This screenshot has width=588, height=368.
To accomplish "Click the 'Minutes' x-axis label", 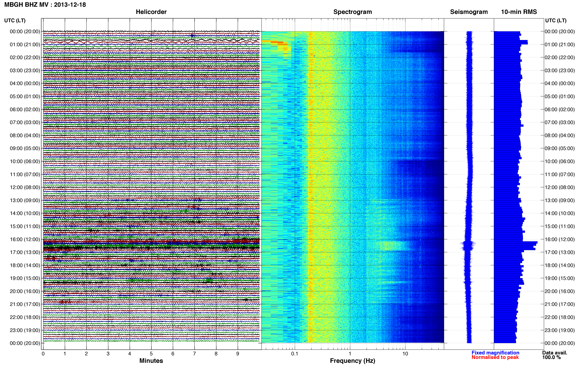I will tap(151, 361).
